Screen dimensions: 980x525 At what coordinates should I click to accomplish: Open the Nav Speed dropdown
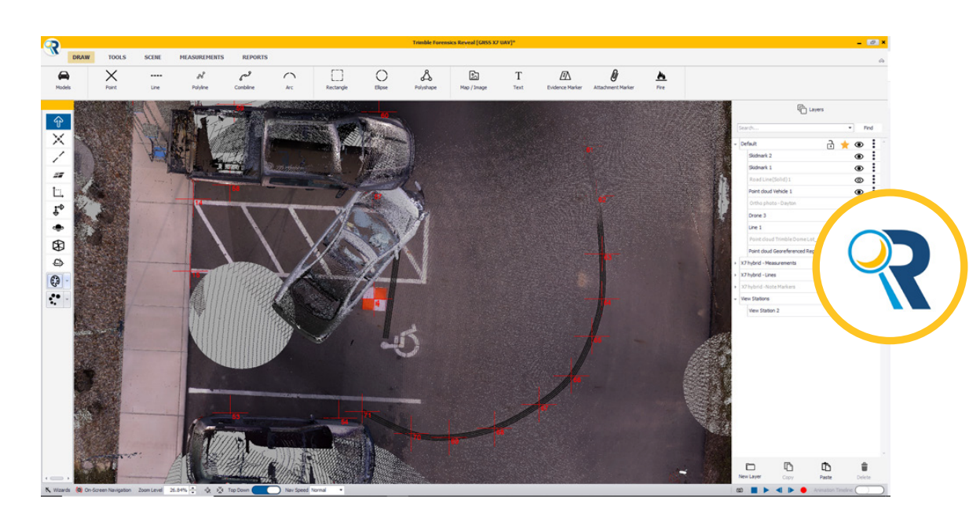(327, 490)
